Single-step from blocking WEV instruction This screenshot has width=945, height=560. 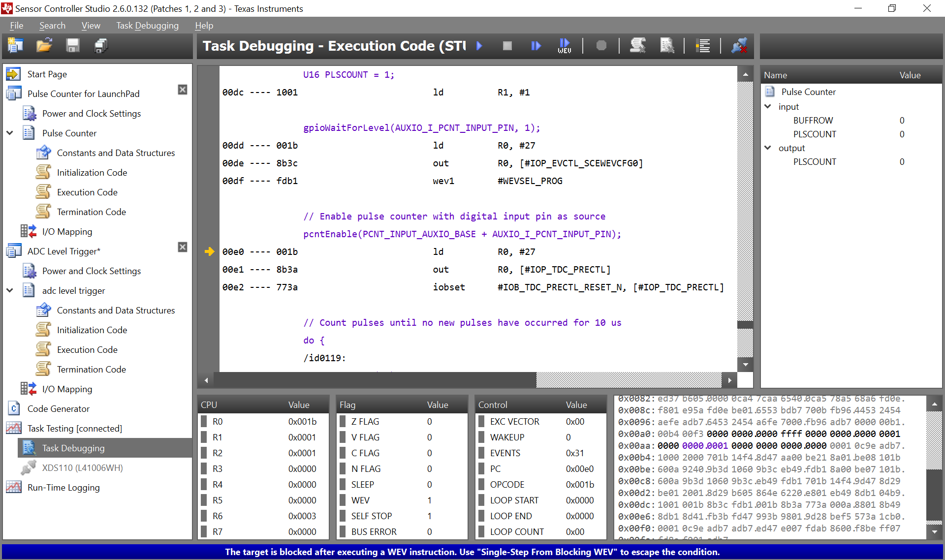564,46
